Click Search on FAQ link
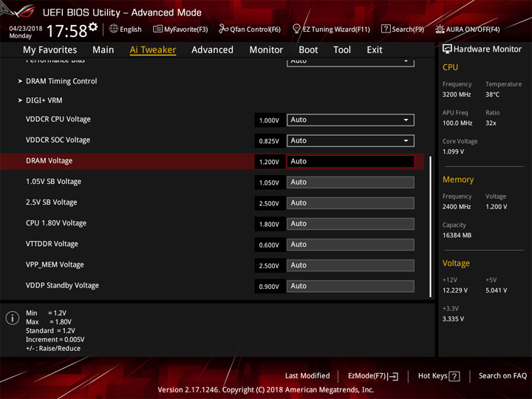Viewport: 532px width, 399px height. click(x=502, y=375)
